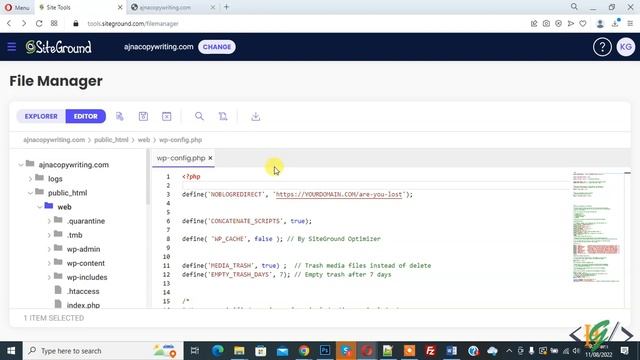Click the wp-config.php breadcrumb
This screenshot has height=360, width=640.
(180, 140)
